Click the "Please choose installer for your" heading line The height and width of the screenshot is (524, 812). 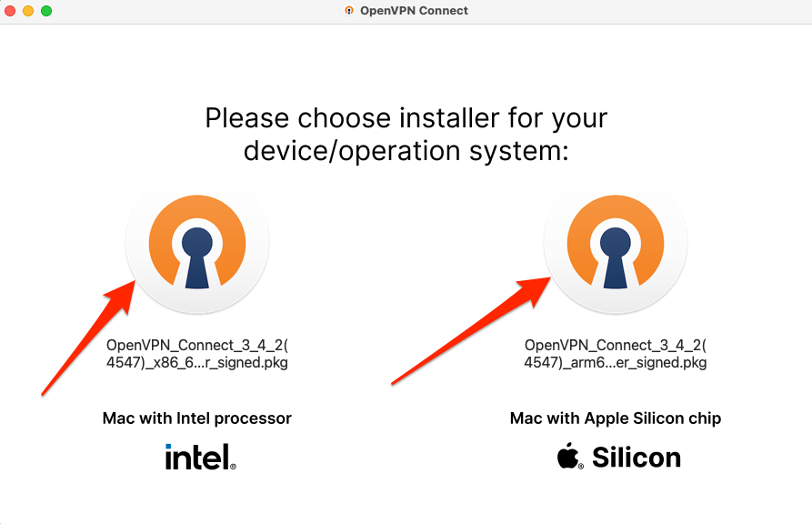point(406,118)
